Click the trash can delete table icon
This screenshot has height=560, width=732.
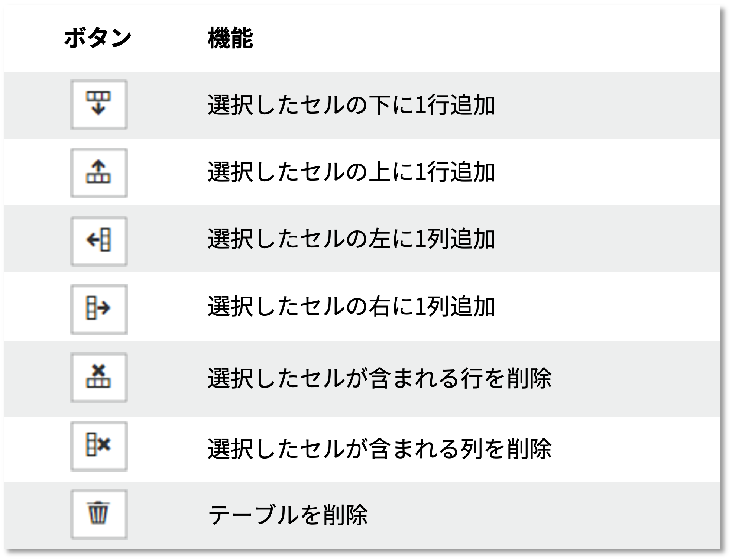pos(99,514)
